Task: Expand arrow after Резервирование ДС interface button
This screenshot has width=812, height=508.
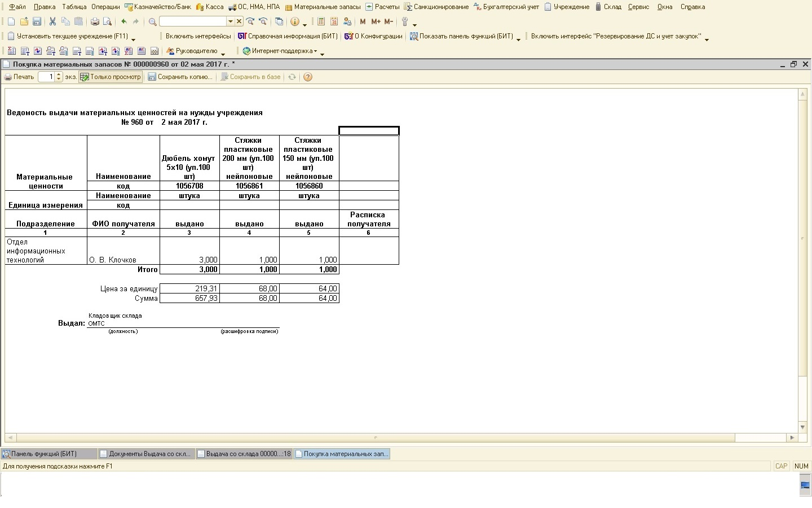Action: click(x=707, y=39)
